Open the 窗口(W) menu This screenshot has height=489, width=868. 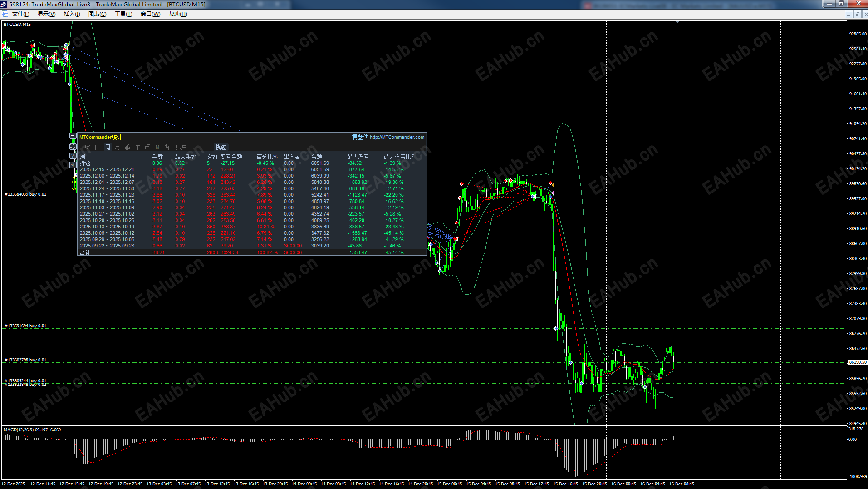point(150,14)
